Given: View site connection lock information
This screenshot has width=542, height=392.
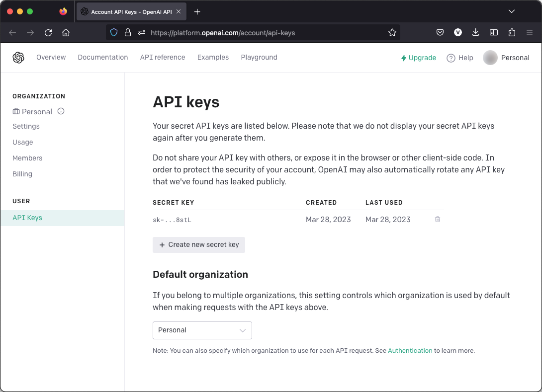Looking at the screenshot, I should [x=128, y=33].
